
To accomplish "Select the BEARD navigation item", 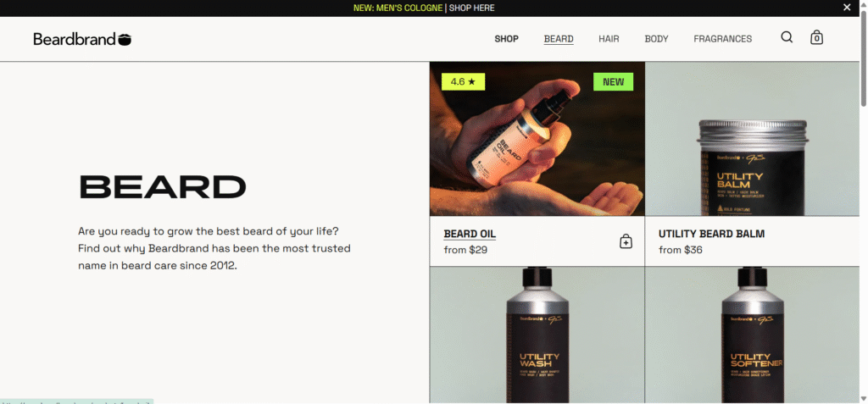I will 559,39.
